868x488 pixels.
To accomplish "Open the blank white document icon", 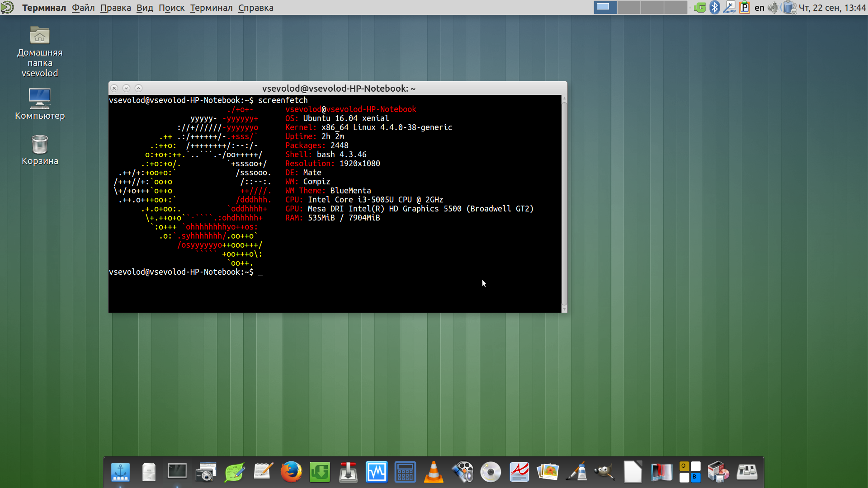I will (x=633, y=472).
